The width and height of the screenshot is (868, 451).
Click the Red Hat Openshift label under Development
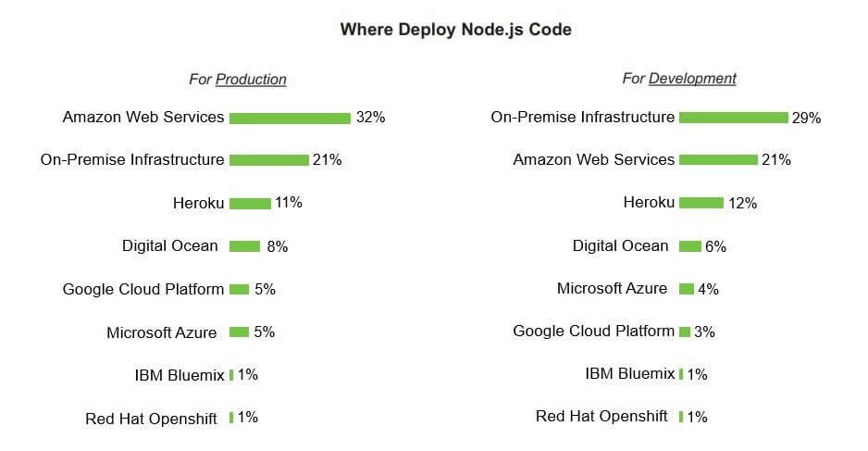pos(601,417)
